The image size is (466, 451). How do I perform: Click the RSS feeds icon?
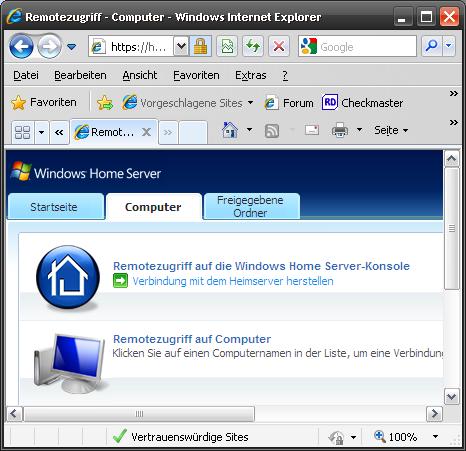pyautogui.click(x=272, y=130)
